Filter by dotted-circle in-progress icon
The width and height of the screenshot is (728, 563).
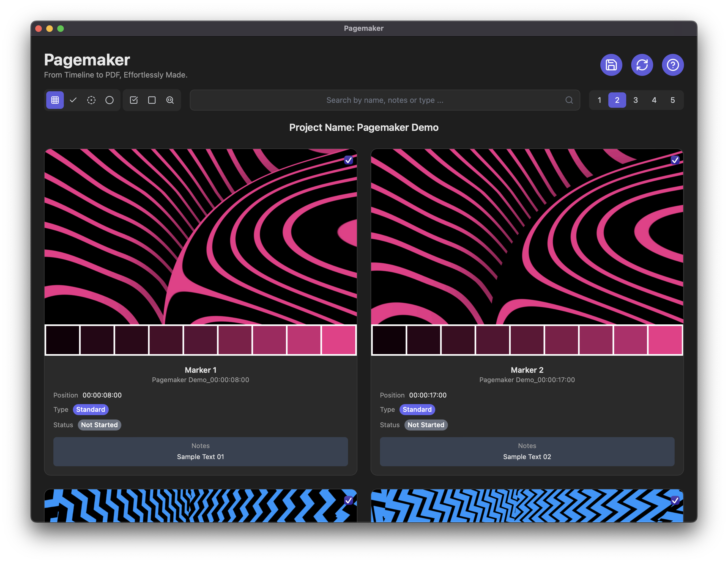click(91, 100)
